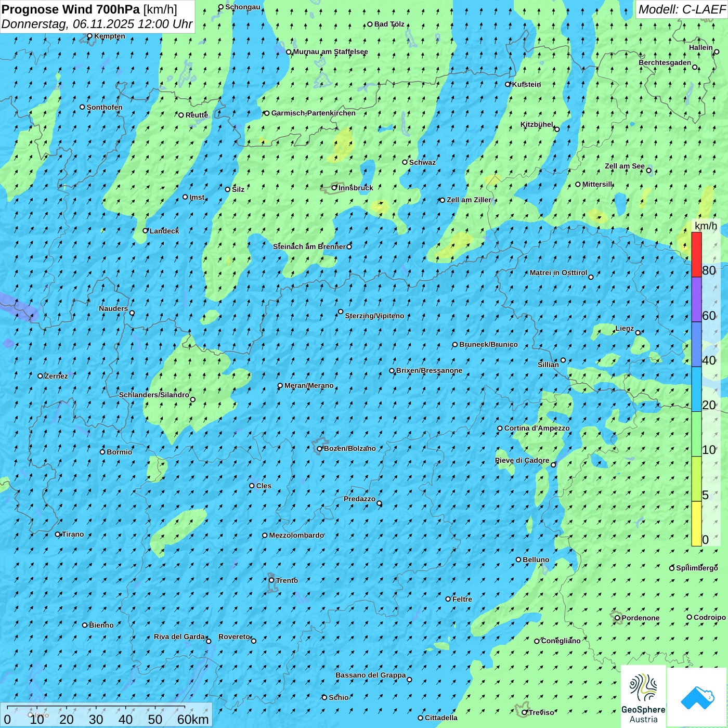Click the 'Riva del Garda' label
The width and height of the screenshot is (728, 728).
pyautogui.click(x=179, y=636)
